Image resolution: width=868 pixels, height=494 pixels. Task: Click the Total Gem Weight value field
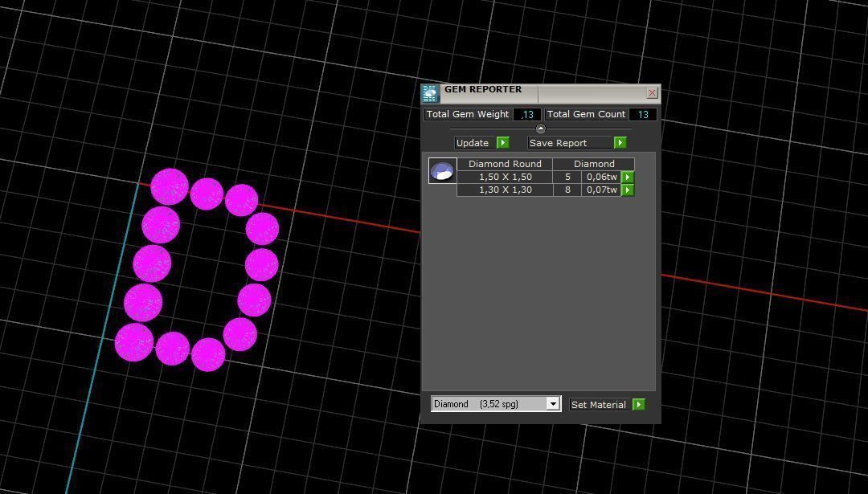pyautogui.click(x=527, y=115)
